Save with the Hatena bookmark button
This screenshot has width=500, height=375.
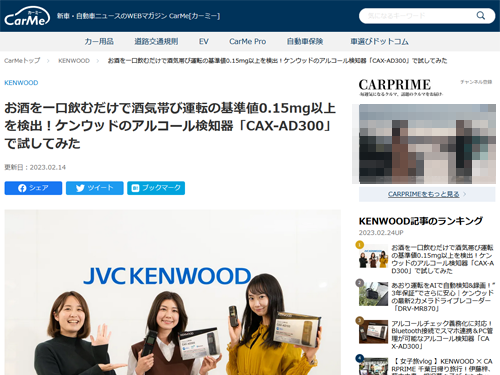pos(156,188)
